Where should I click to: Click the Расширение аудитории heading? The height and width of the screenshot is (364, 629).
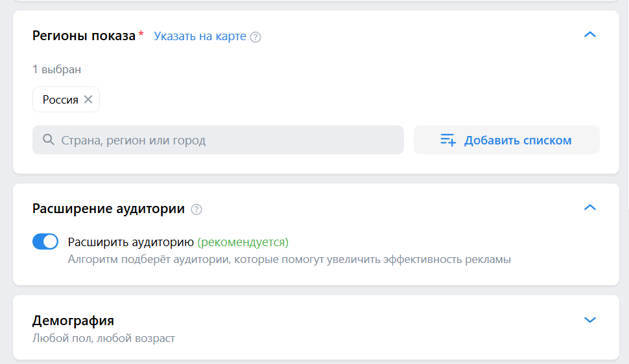pos(108,209)
